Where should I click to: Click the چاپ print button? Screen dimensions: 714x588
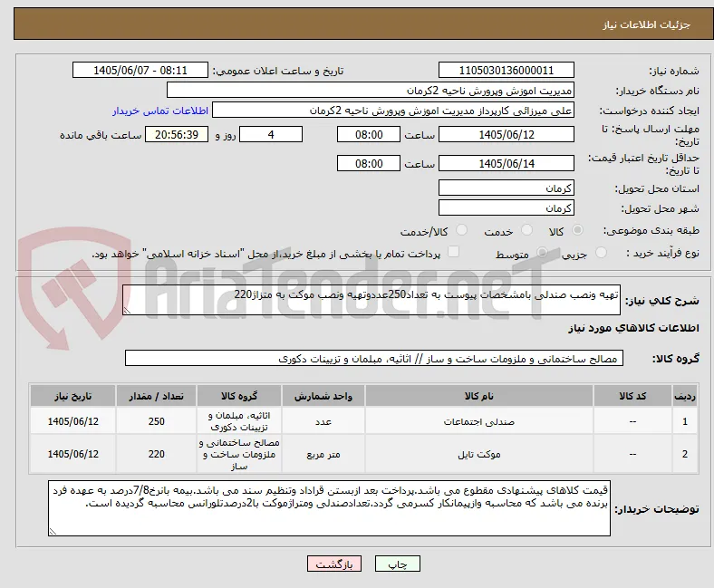click(398, 564)
